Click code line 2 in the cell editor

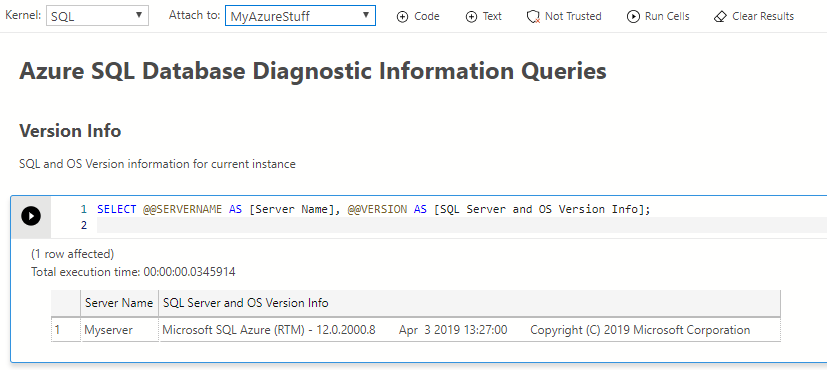pyautogui.click(x=461, y=225)
